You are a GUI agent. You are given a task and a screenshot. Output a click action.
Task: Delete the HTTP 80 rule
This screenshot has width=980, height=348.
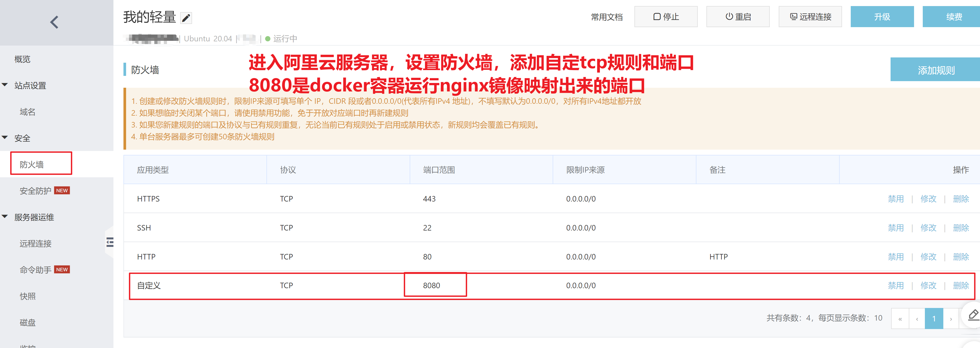(960, 257)
